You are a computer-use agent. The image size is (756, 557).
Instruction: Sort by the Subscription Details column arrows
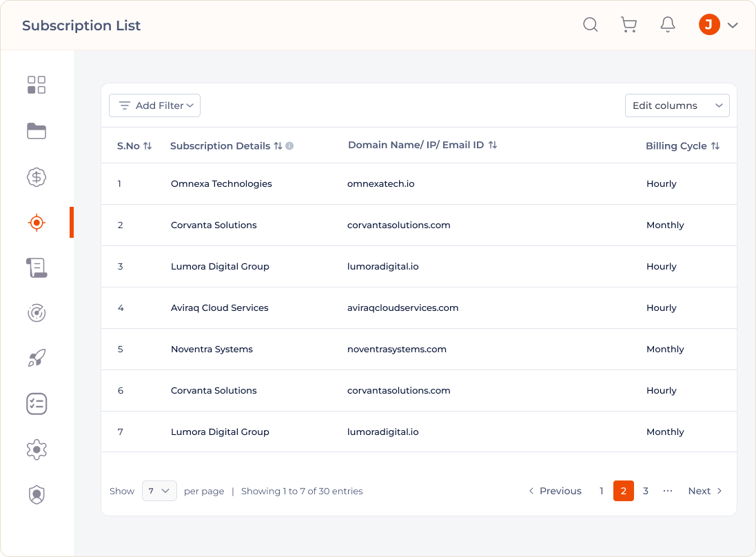pyautogui.click(x=278, y=145)
